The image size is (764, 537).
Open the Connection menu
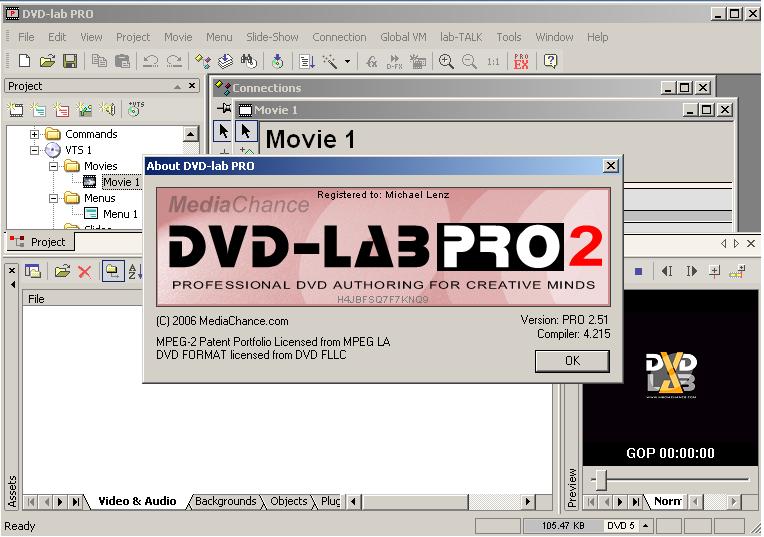click(x=339, y=37)
